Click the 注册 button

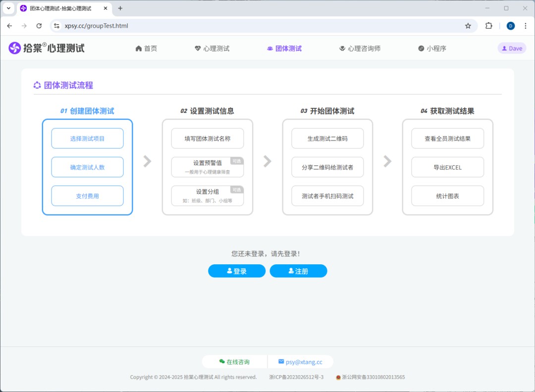(x=299, y=271)
